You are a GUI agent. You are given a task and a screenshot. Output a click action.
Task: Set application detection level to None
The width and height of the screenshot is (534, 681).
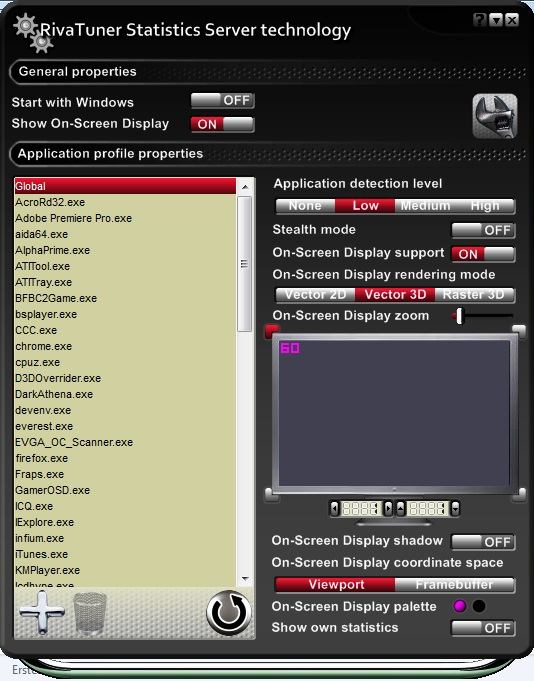(305, 205)
